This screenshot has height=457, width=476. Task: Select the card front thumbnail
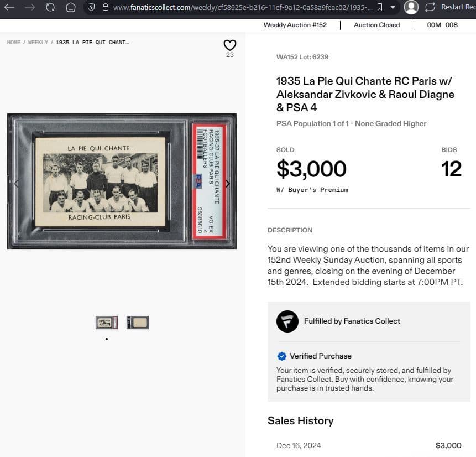[x=107, y=323]
